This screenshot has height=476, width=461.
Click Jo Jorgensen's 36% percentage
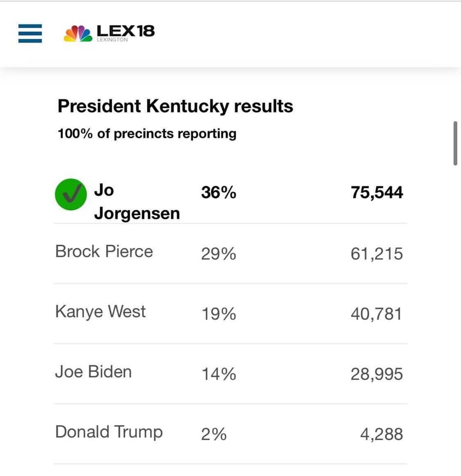point(219,192)
